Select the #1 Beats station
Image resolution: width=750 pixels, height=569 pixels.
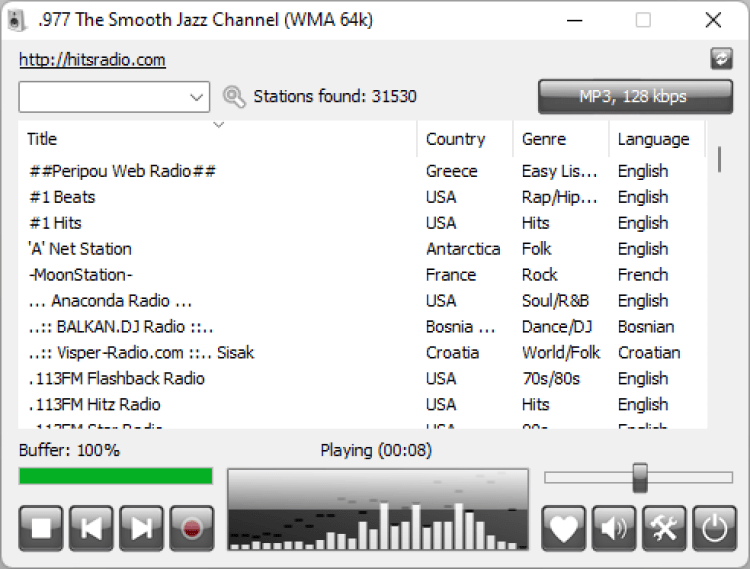tap(363, 197)
